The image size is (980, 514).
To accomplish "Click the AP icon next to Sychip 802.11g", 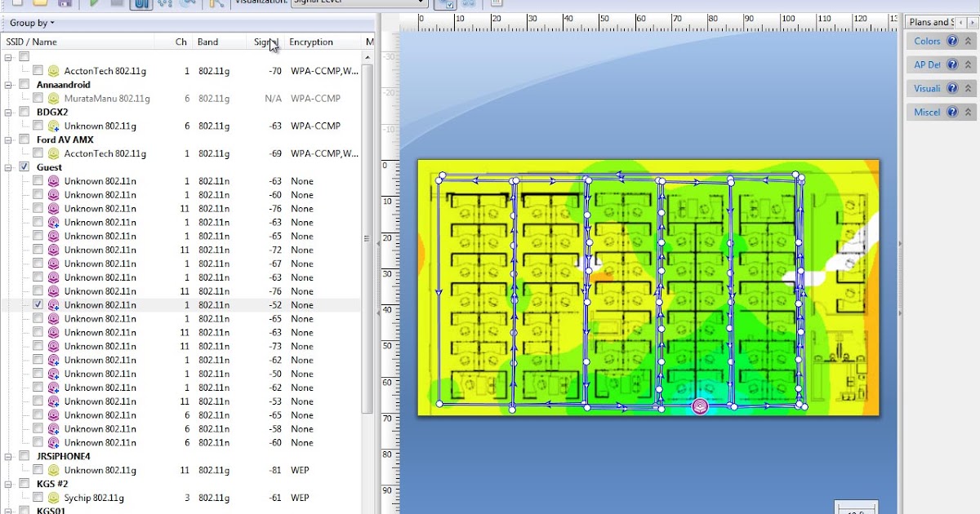I will click(x=54, y=498).
